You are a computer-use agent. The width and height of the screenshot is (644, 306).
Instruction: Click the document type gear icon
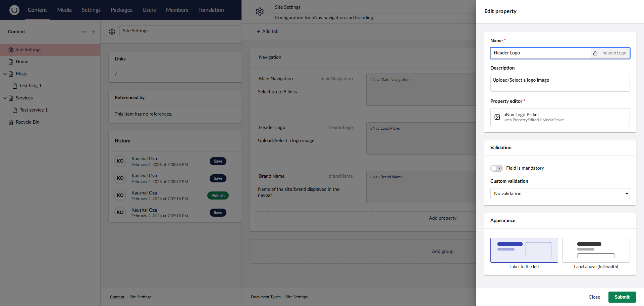(x=260, y=12)
